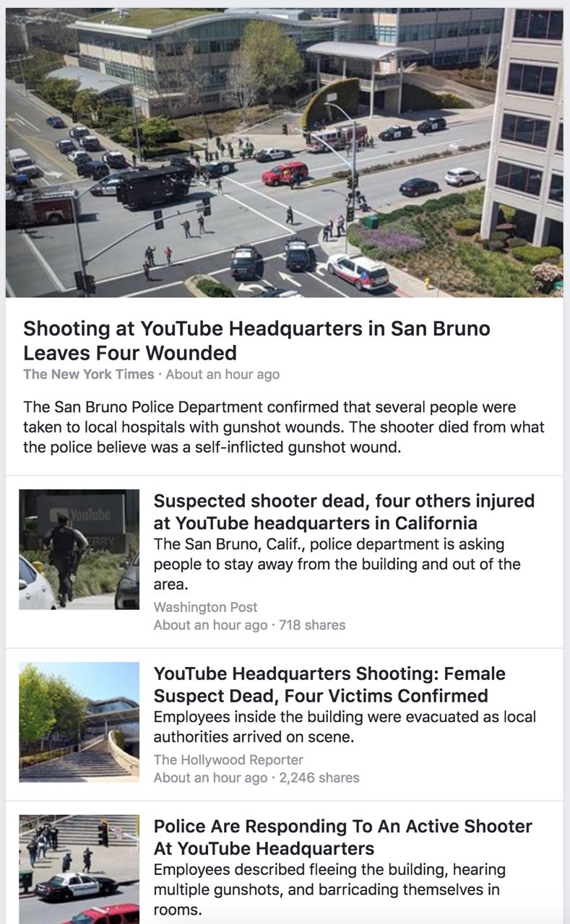Click the Hollywood Reporter 'About an hour ago' timestamp
This screenshot has height=924, width=570.
tap(210, 777)
